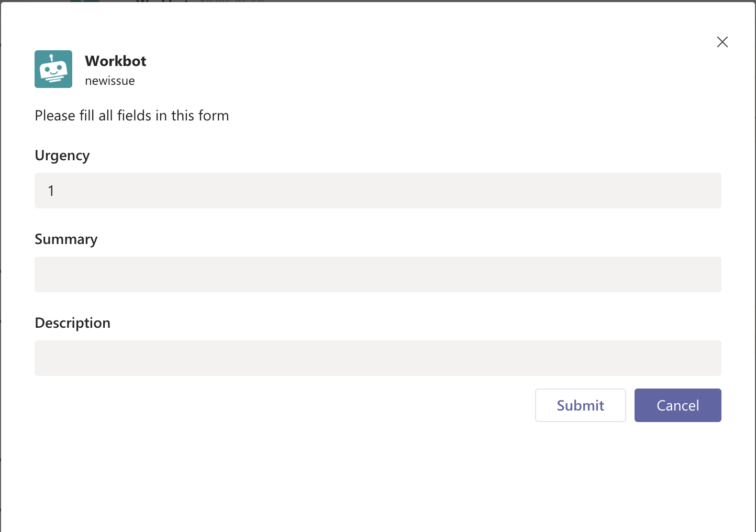The height and width of the screenshot is (532, 756).
Task: Click the Description field label
Action: (72, 323)
